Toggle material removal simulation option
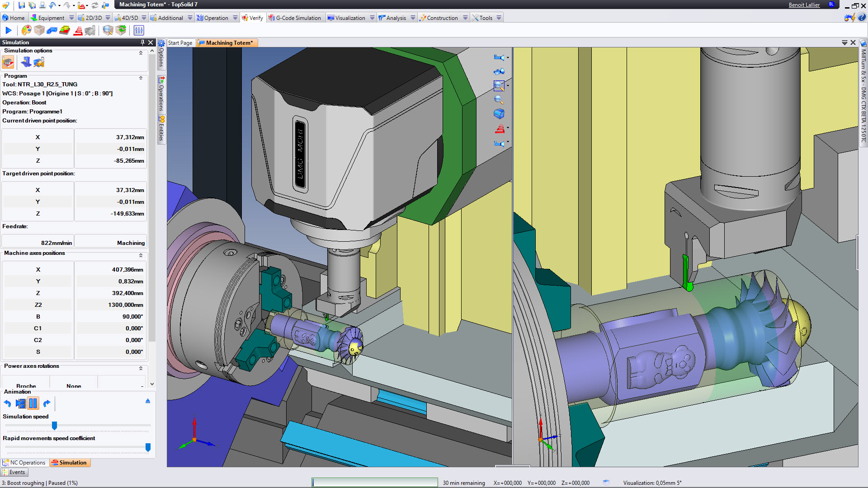The width and height of the screenshot is (868, 488). point(8,62)
